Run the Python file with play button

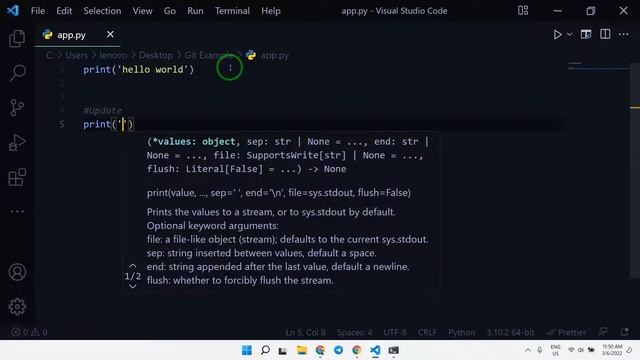pyautogui.click(x=557, y=35)
